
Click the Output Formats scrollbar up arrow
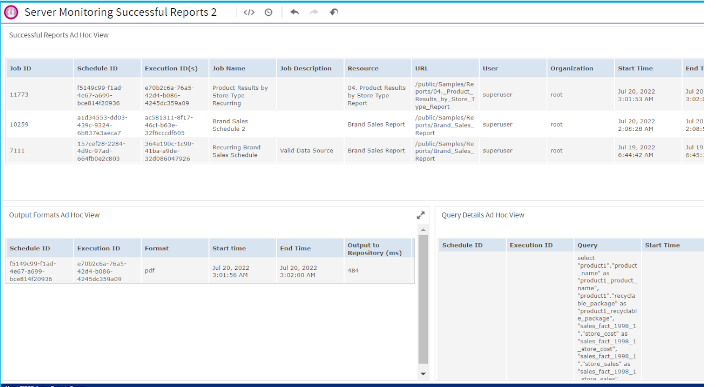point(423,230)
